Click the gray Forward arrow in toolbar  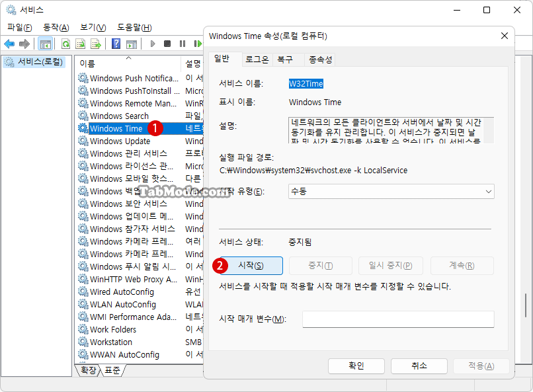point(24,44)
